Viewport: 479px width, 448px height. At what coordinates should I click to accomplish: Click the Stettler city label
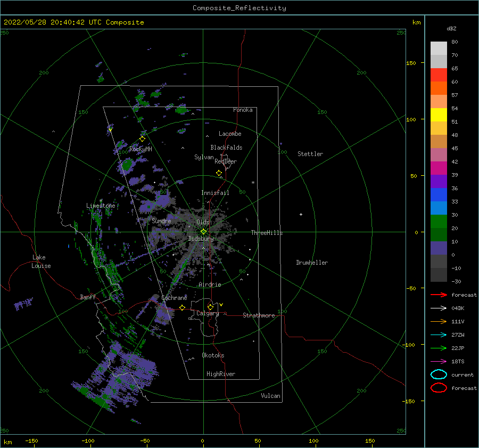(310, 154)
